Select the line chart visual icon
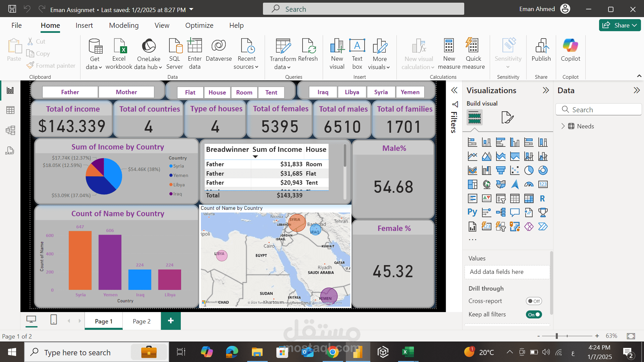 472,156
